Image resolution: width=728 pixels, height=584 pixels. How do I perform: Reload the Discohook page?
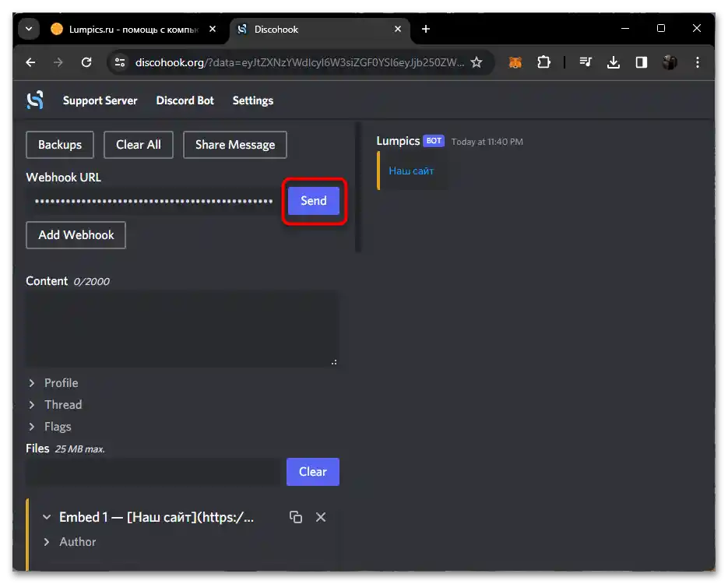(x=86, y=62)
